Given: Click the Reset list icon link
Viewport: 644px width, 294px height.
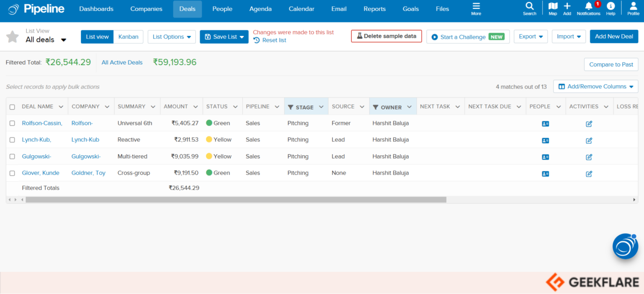Looking at the screenshot, I should point(270,40).
